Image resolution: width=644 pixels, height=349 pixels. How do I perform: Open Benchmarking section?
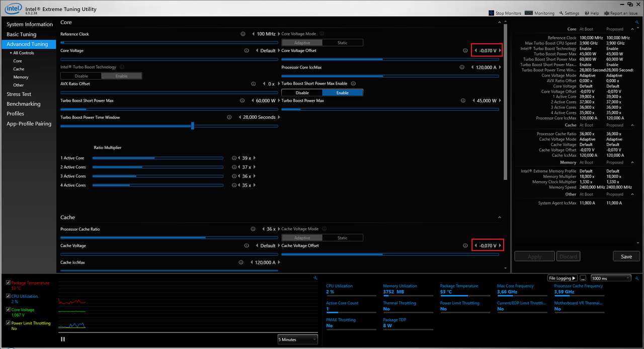point(24,104)
